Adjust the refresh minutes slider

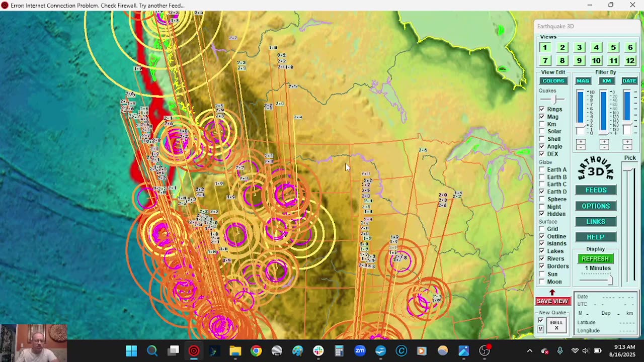point(596,279)
